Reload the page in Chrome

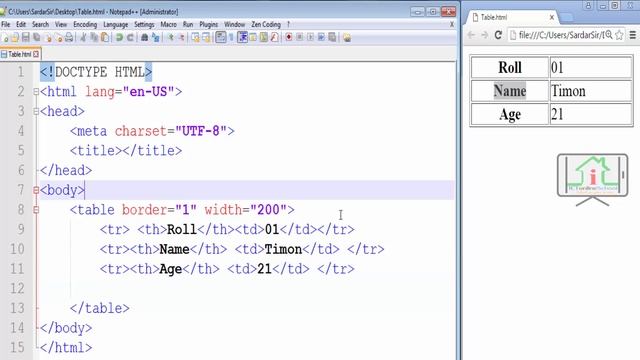pyautogui.click(x=498, y=35)
